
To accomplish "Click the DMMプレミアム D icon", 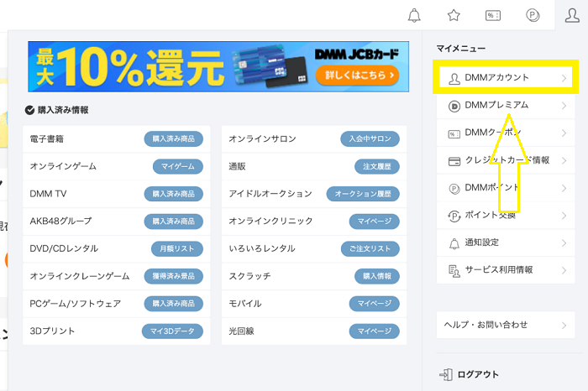I will point(454,107).
